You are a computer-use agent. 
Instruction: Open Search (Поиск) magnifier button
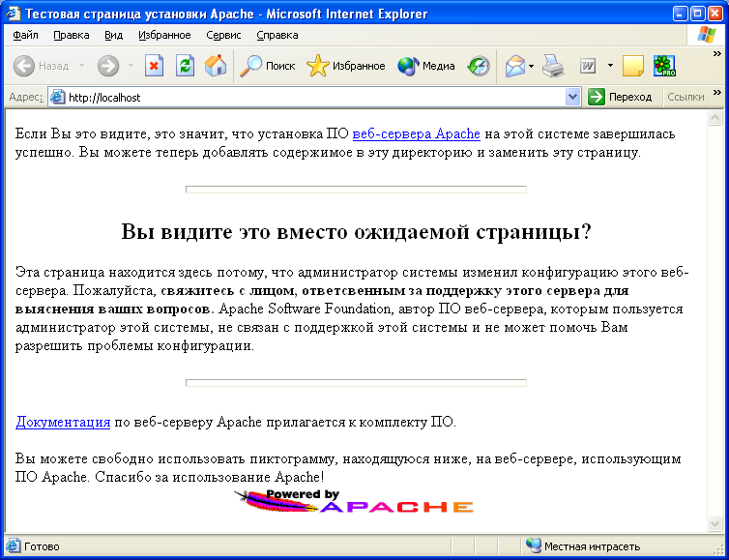[x=267, y=66]
